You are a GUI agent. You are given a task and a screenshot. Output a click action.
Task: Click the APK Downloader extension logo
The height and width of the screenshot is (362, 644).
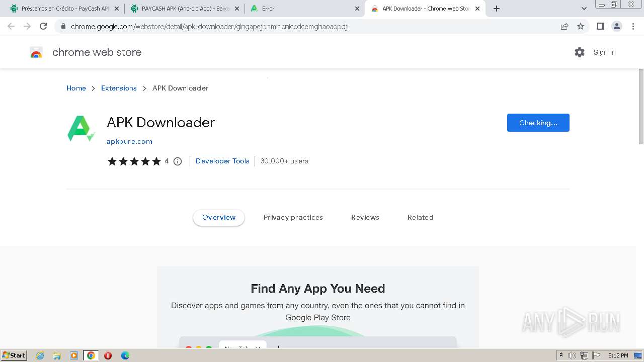(x=81, y=128)
